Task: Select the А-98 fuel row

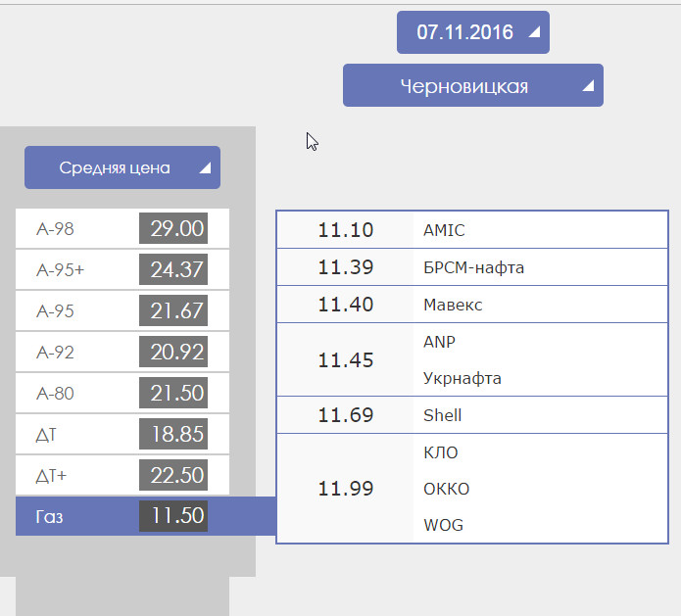Action: [122, 229]
